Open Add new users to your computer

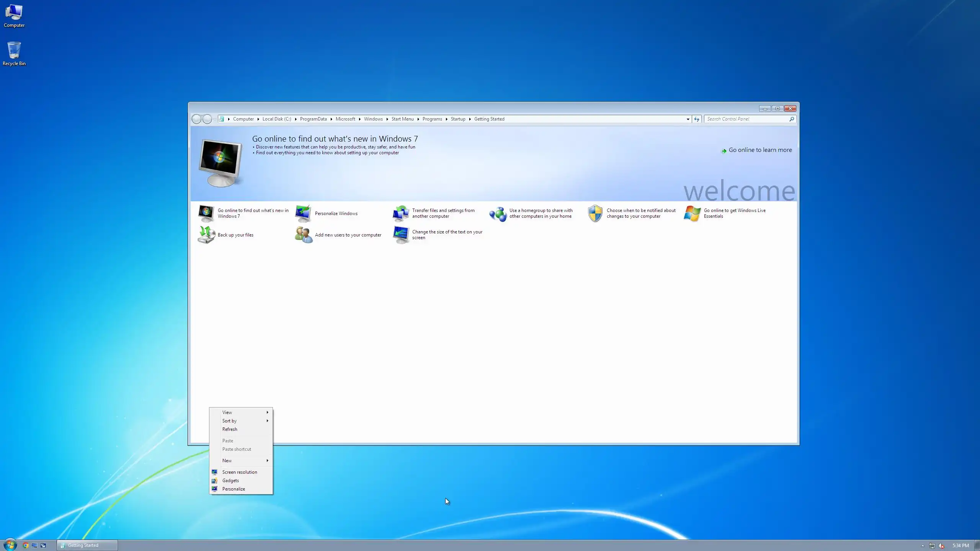pyautogui.click(x=304, y=235)
